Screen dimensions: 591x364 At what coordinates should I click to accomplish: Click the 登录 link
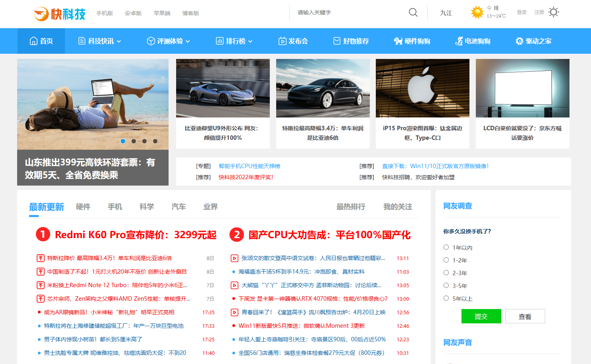click(x=522, y=12)
